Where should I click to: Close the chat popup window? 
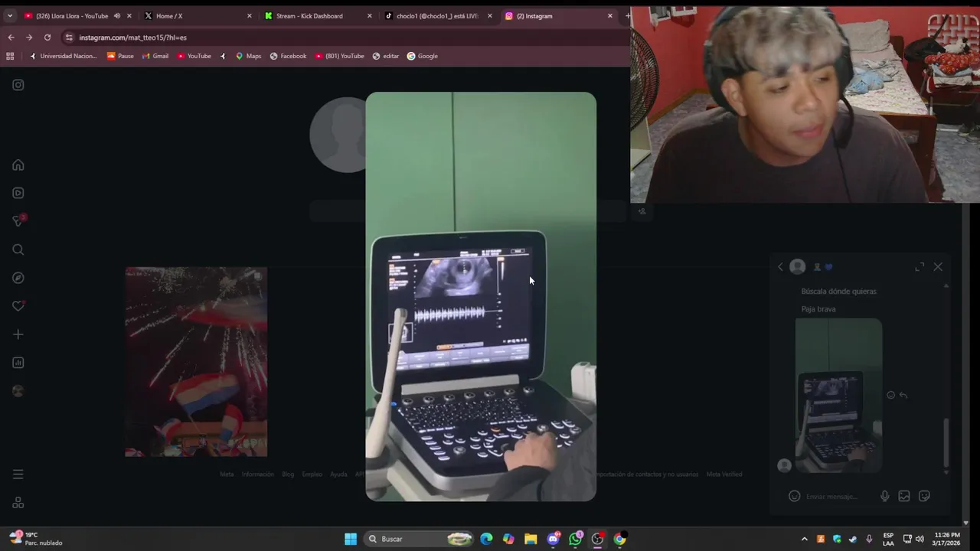pos(938,266)
